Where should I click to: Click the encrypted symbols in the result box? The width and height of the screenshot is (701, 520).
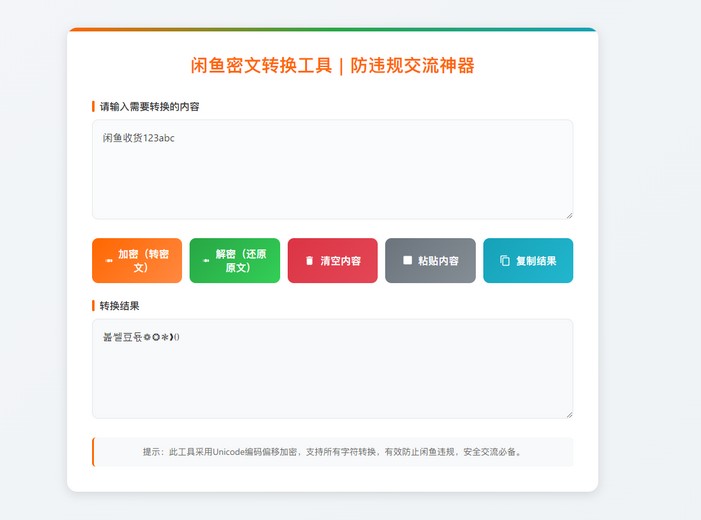[141, 337]
